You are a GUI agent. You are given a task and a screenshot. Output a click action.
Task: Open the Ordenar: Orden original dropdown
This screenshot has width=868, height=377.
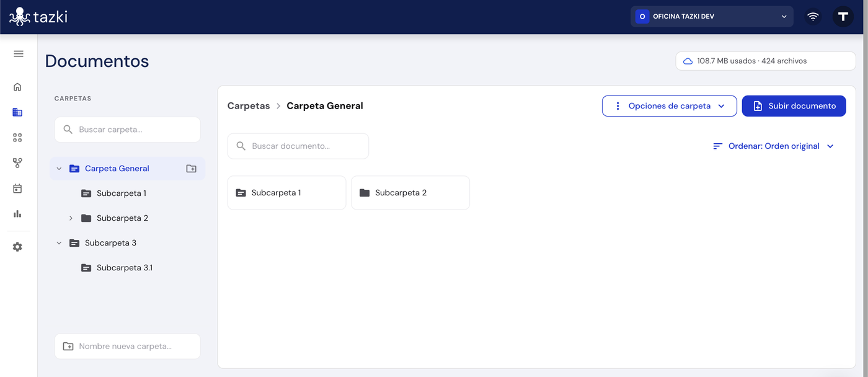773,146
